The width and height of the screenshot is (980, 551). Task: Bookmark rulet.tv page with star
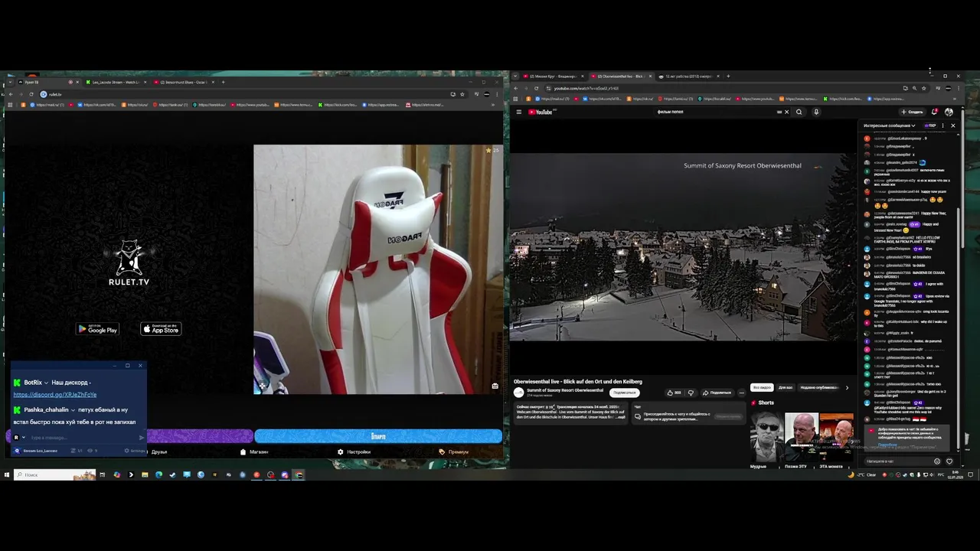click(x=462, y=94)
